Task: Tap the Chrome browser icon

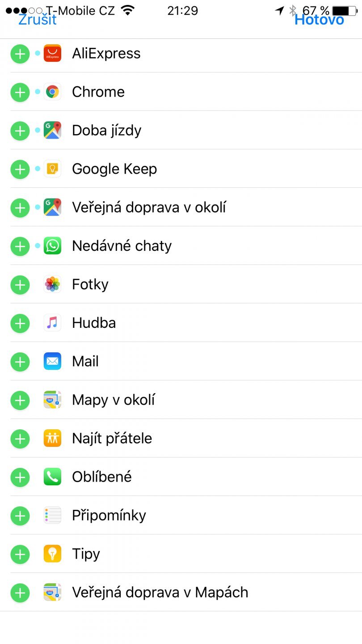Action: click(x=52, y=92)
